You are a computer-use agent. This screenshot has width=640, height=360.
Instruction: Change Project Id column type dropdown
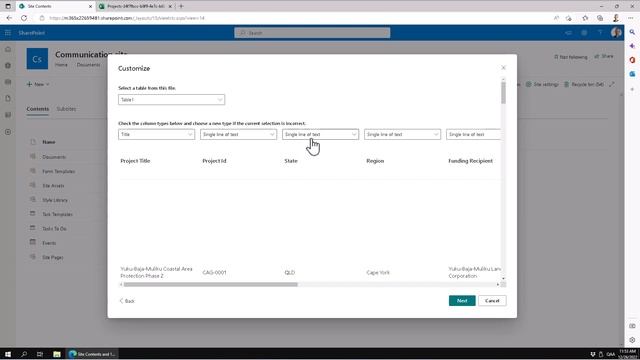(x=238, y=134)
